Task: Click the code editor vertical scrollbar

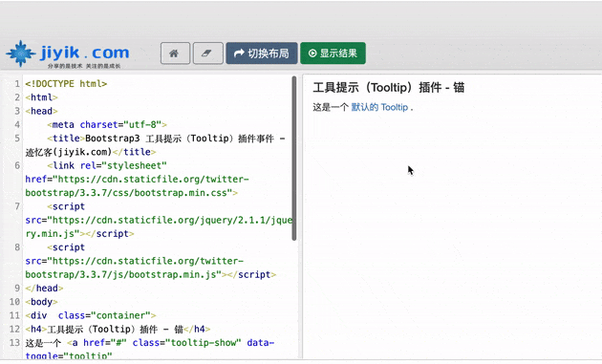Action: tap(294, 159)
